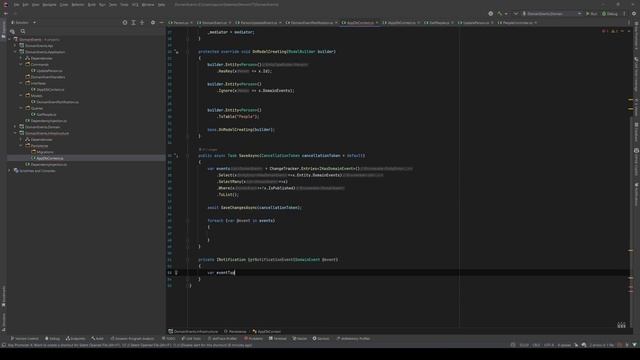Expand the DomainEvents.Domain project
Image resolution: width=640 pixels, height=360 pixels.
tap(16, 127)
